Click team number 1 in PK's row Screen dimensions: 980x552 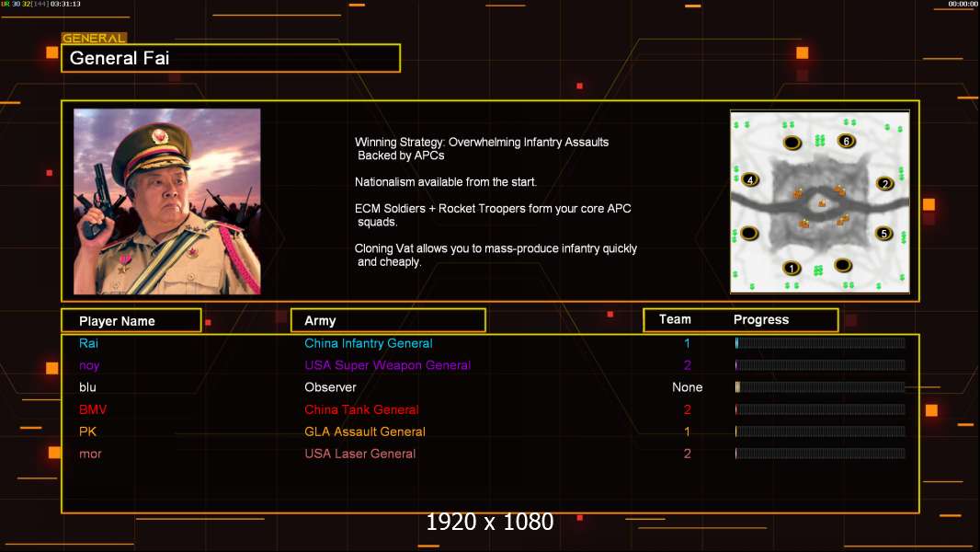point(687,431)
